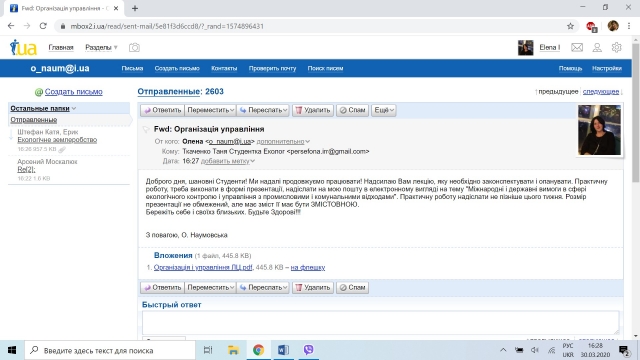640x360 pixels.
Task: Open Помощь in the navigation bar
Action: coord(570,69)
